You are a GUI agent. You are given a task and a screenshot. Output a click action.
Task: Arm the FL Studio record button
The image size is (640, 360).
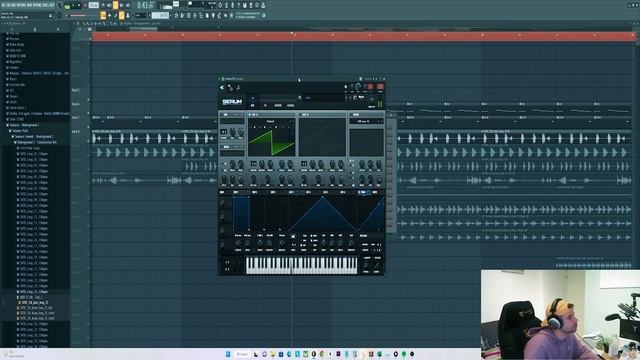[85, 5]
